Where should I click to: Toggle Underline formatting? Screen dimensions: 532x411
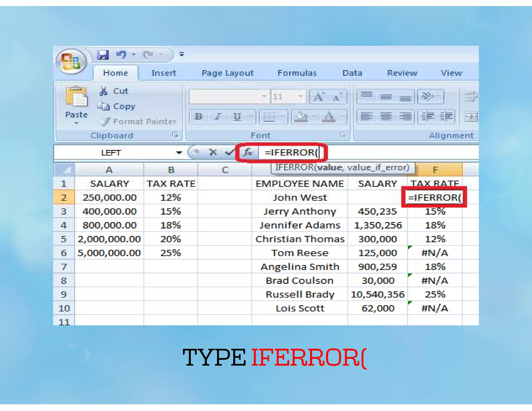click(237, 117)
